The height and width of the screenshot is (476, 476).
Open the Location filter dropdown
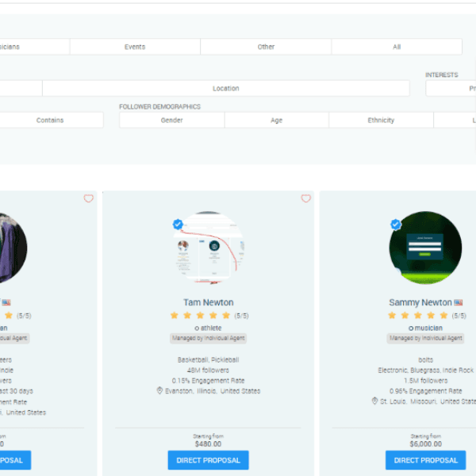click(226, 88)
